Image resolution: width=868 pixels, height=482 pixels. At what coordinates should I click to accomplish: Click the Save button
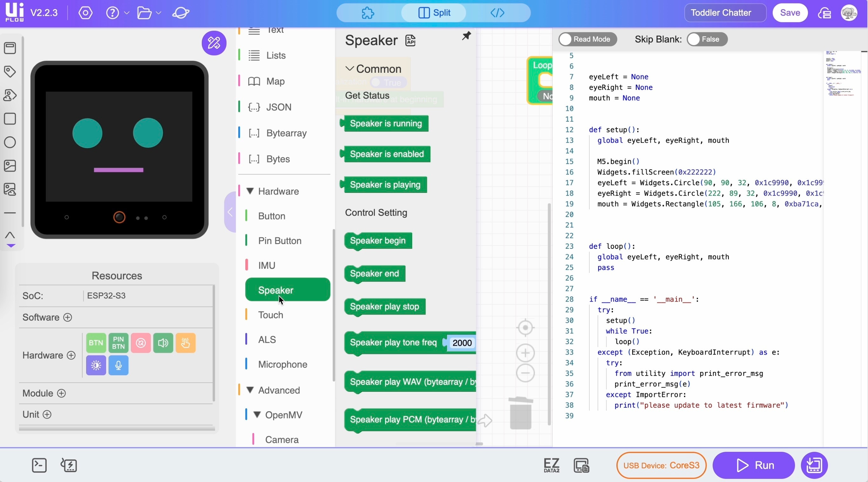click(x=790, y=13)
